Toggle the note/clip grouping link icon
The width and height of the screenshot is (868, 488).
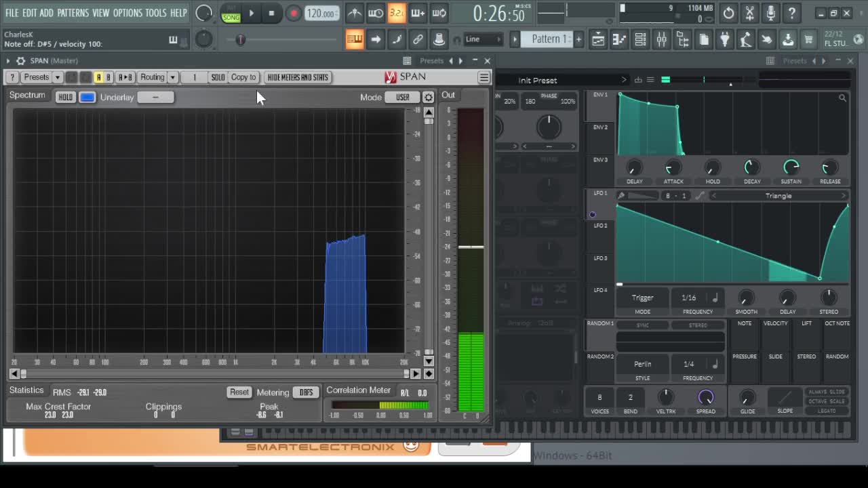(x=418, y=39)
